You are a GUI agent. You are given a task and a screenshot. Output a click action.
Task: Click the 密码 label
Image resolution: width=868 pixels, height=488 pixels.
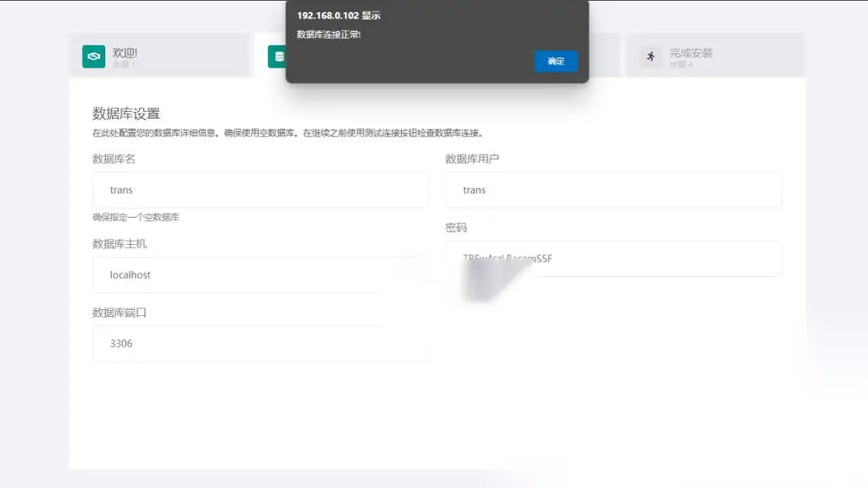tap(457, 228)
